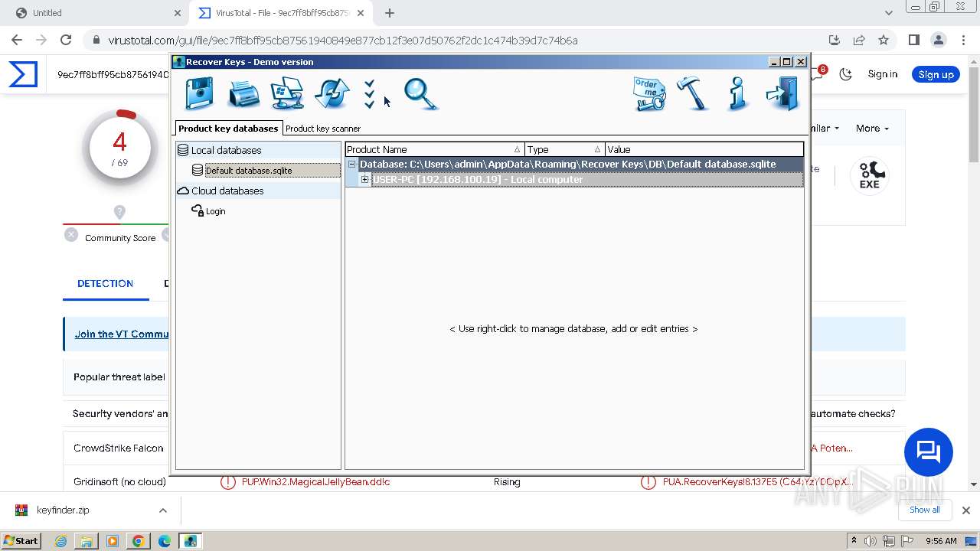
Task: Click the Value column header
Action: pyautogui.click(x=704, y=149)
